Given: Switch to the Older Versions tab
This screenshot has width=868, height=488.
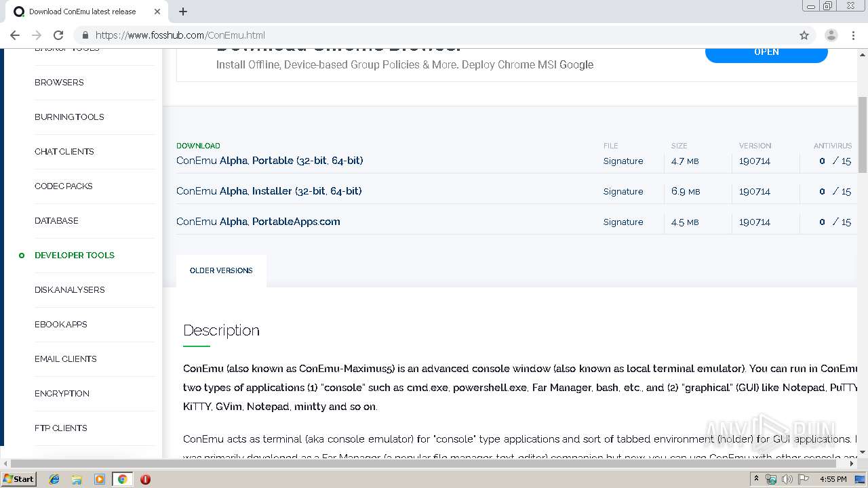Looking at the screenshot, I should pos(221,270).
